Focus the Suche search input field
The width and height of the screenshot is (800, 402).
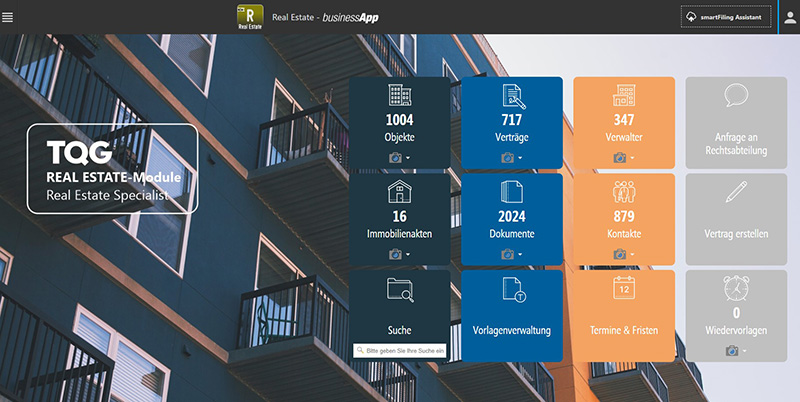(400, 350)
